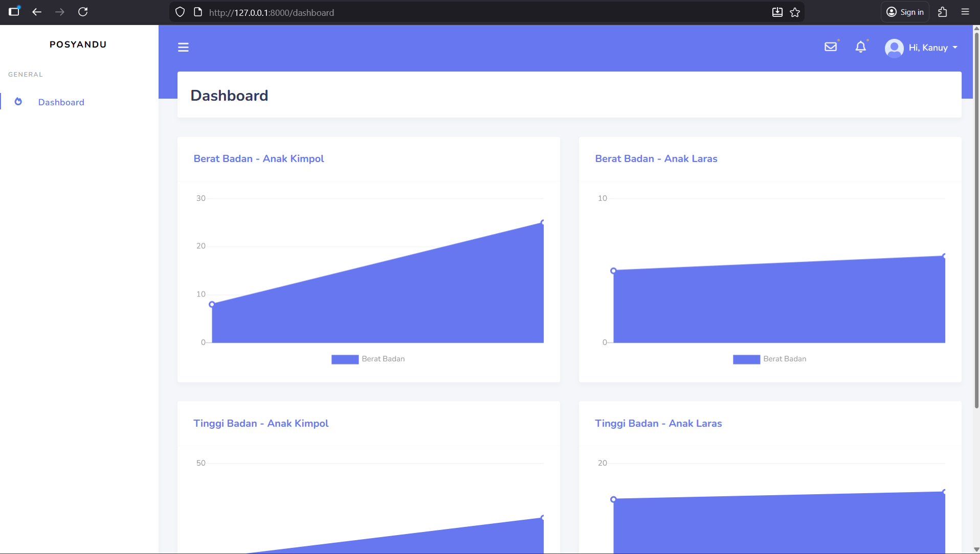980x554 pixels.
Task: Click the GENERAL sidebar section label
Action: 26,75
